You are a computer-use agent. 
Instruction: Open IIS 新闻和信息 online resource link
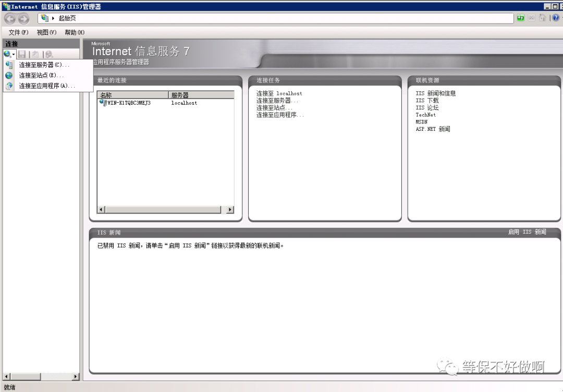click(435, 93)
